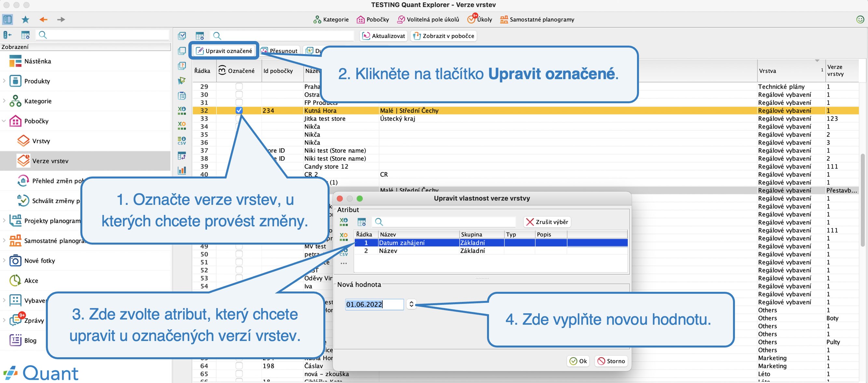Screen dimensions: 868x383
Task: Open Akce in the sidebar
Action: (31, 280)
